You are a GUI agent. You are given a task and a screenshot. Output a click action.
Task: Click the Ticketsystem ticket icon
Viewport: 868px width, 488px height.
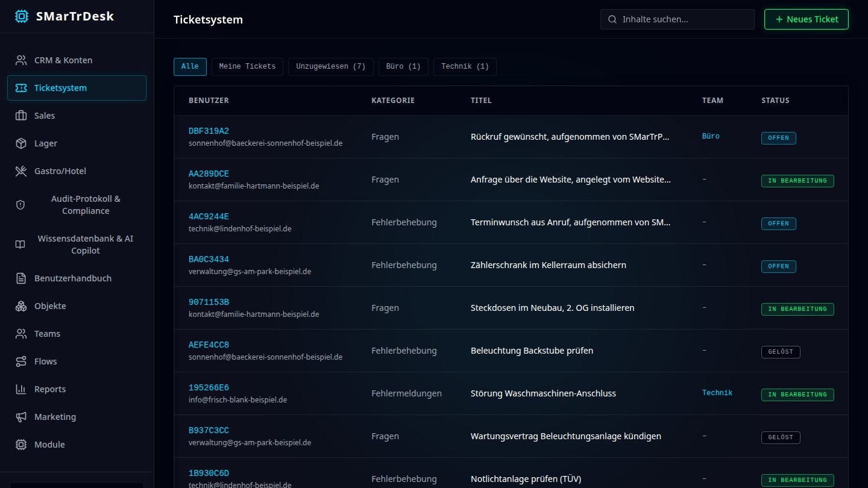[21, 88]
